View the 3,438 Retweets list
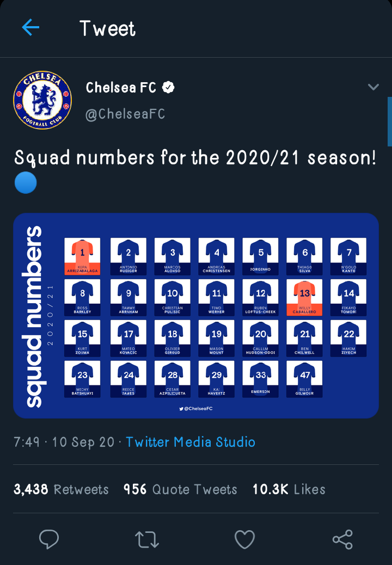 (x=61, y=489)
